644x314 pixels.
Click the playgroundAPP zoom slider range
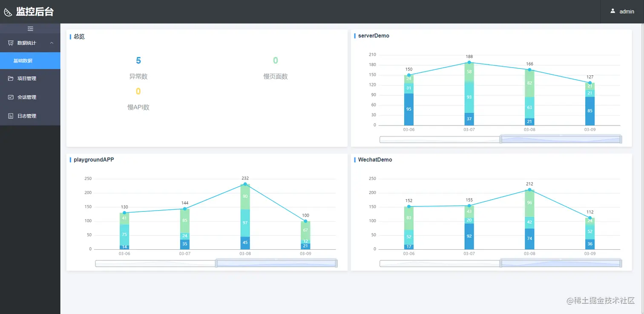click(x=277, y=263)
